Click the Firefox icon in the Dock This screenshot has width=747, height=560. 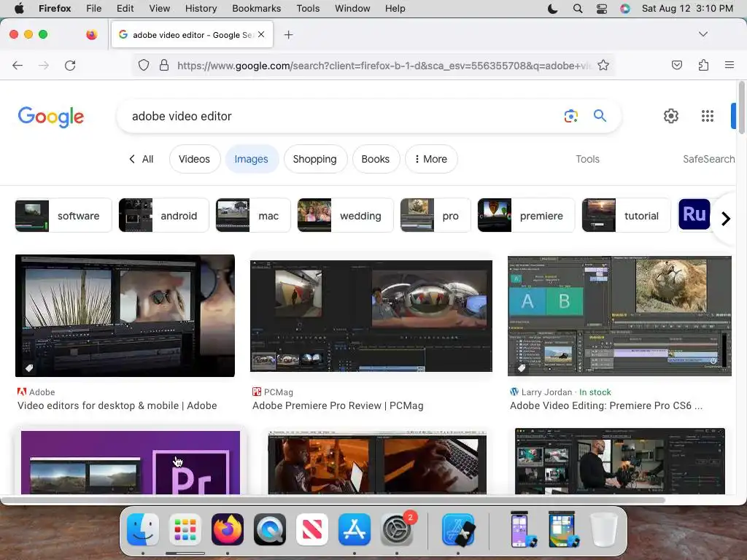pyautogui.click(x=228, y=529)
